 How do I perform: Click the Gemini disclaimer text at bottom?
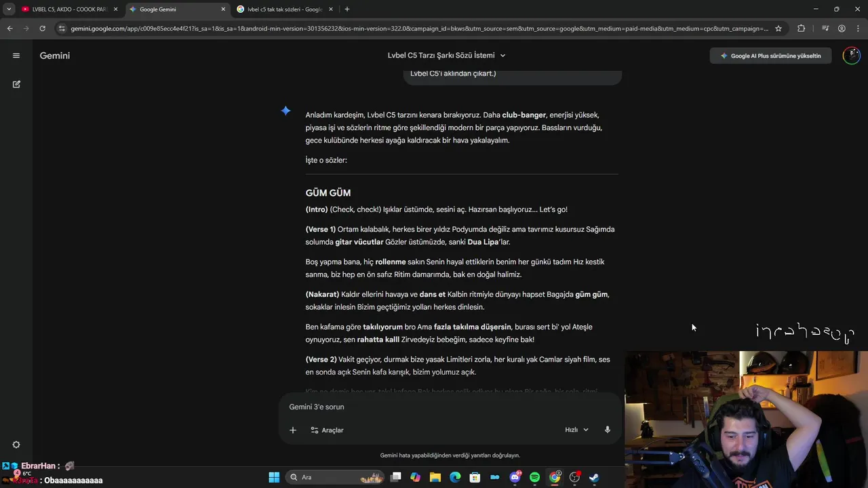pyautogui.click(x=450, y=455)
